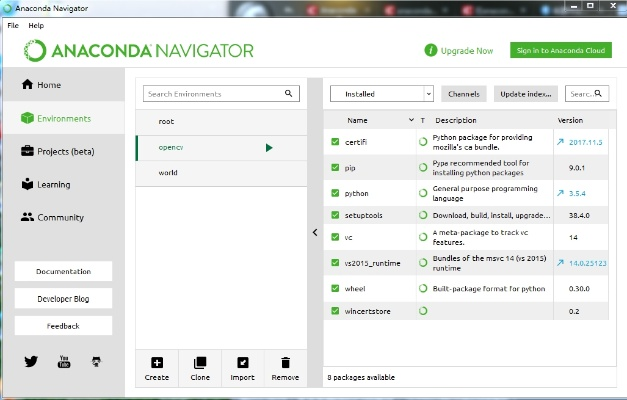The width and height of the screenshot is (627, 400).
Task: Open the Twitter icon link
Action: coord(31,361)
